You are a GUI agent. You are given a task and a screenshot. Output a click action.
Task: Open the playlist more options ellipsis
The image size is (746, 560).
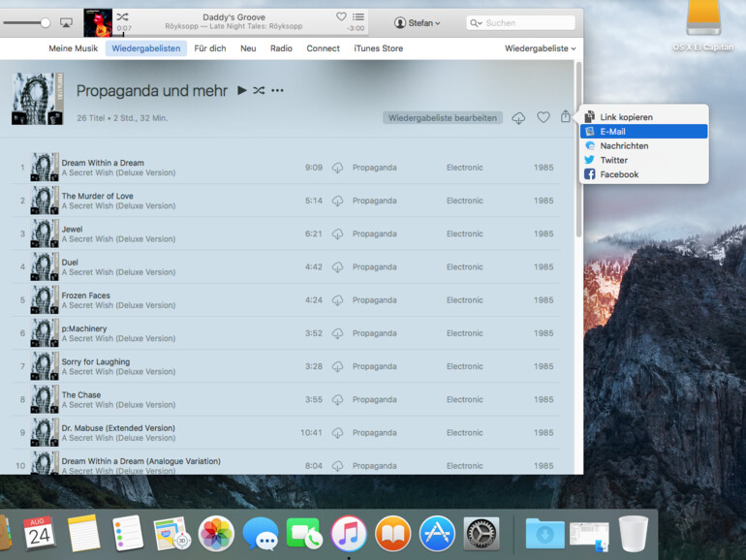tap(277, 90)
